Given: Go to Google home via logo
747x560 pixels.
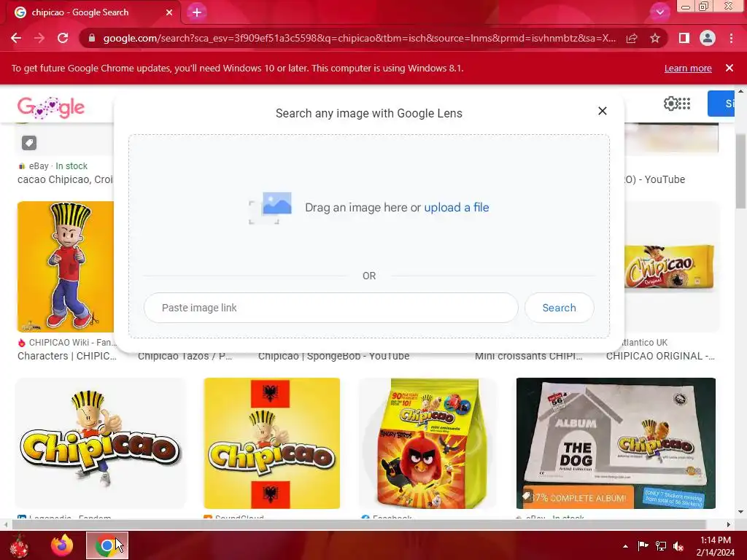Looking at the screenshot, I should [51, 107].
